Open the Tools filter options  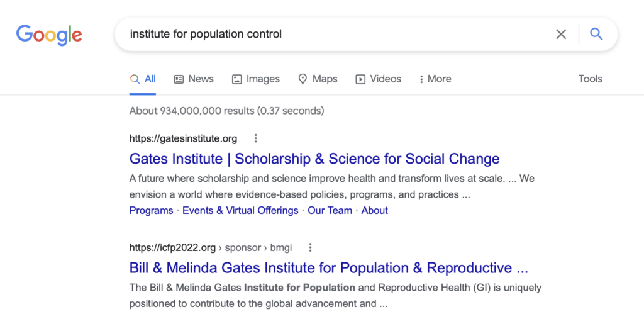click(590, 79)
